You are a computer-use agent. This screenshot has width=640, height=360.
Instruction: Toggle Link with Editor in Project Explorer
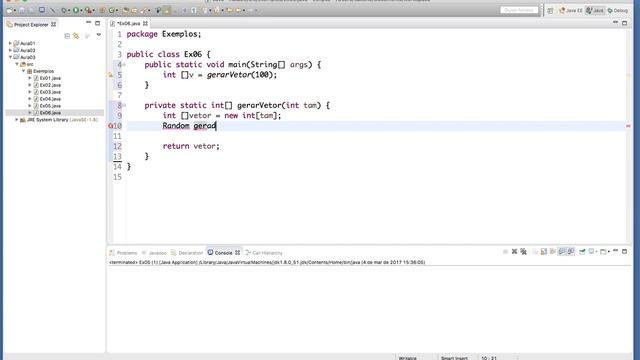(x=76, y=36)
